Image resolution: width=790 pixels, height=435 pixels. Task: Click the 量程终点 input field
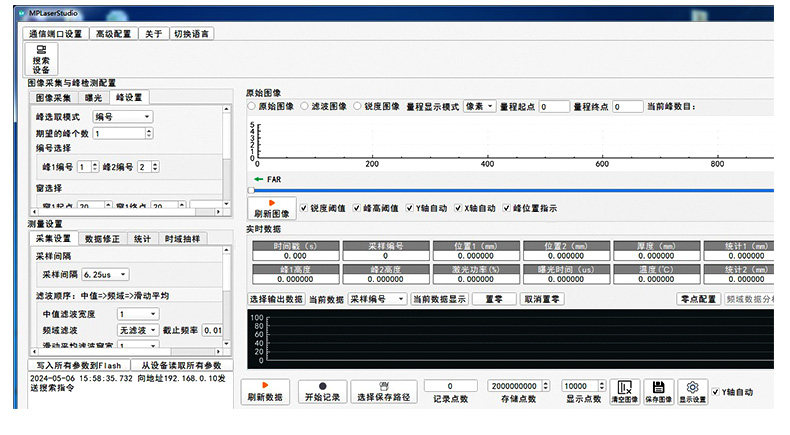[628, 106]
